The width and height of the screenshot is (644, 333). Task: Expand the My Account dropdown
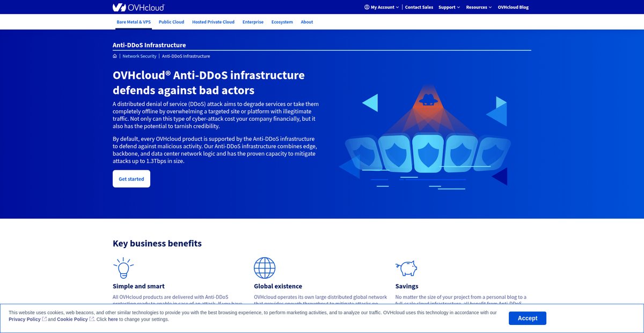click(x=382, y=7)
